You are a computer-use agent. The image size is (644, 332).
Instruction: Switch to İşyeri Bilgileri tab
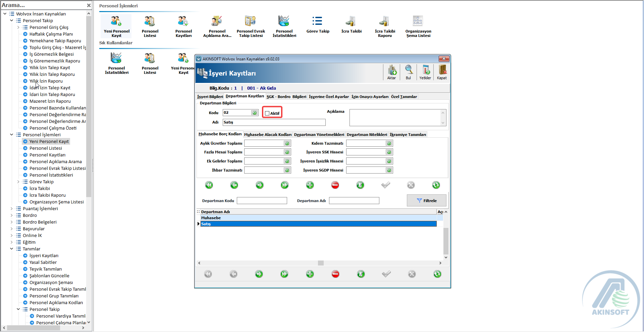point(210,97)
